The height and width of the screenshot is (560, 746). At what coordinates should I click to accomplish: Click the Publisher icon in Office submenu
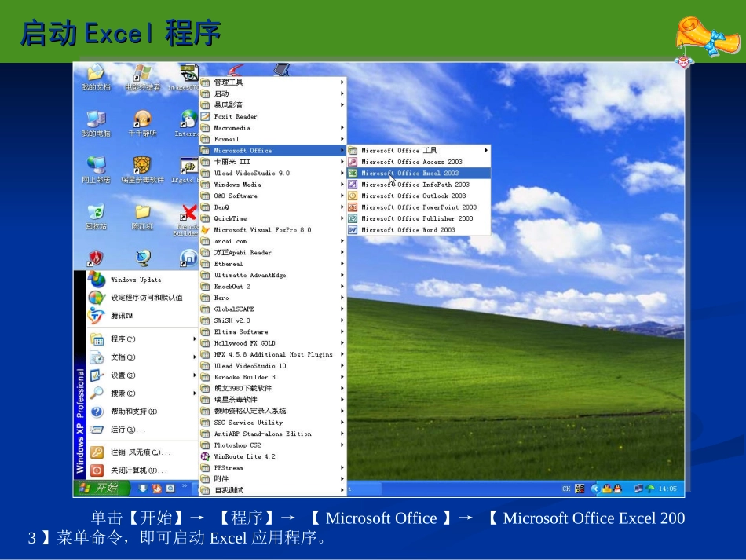point(353,218)
